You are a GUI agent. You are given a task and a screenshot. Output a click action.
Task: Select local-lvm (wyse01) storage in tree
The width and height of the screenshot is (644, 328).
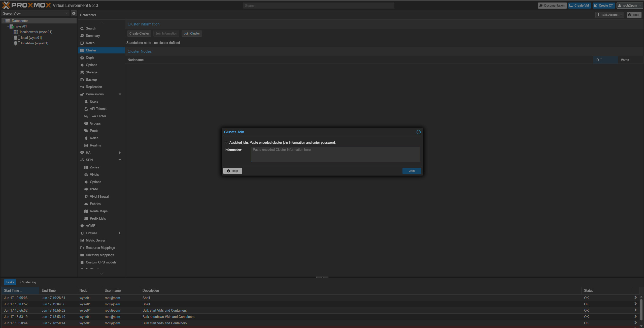point(34,43)
